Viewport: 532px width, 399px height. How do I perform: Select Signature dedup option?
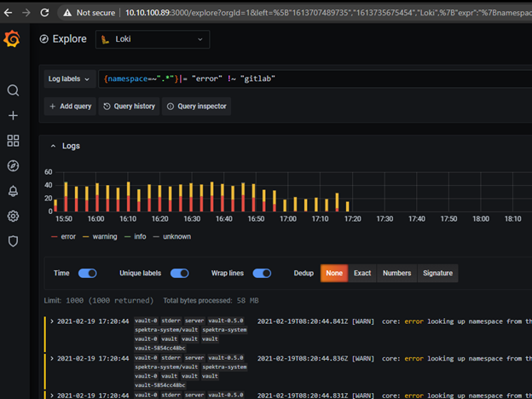point(437,273)
